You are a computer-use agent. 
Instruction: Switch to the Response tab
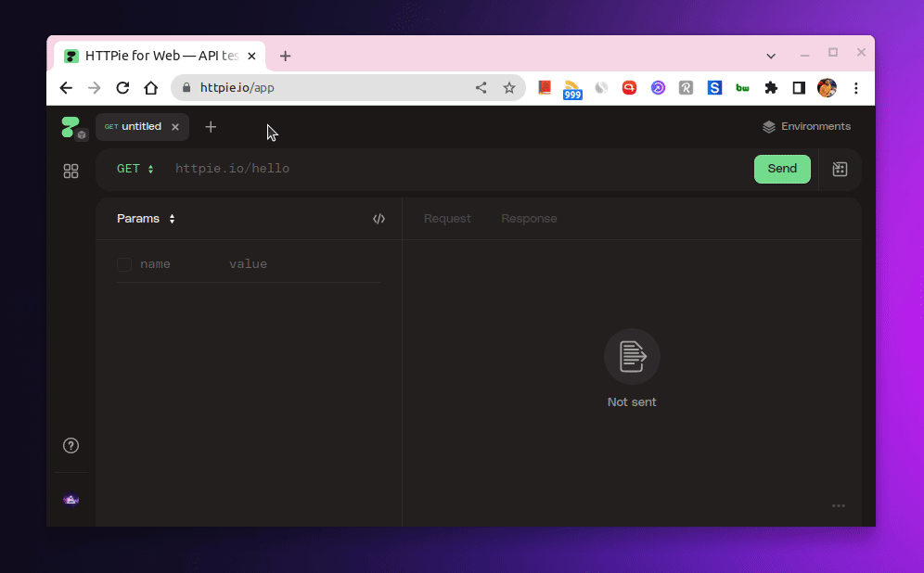[529, 219]
